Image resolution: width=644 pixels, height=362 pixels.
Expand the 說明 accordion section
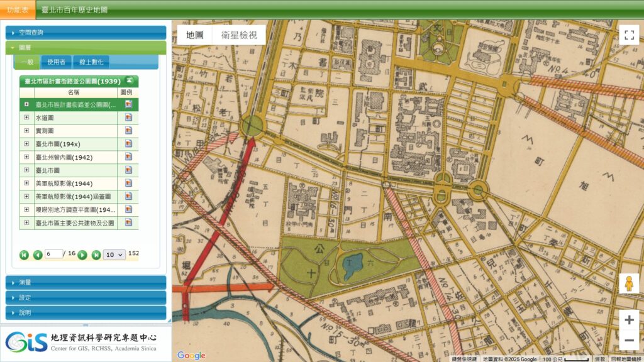coord(86,313)
